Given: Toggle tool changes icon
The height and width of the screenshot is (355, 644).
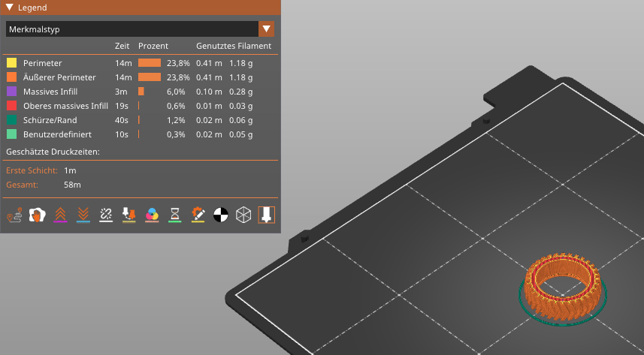Looking at the screenshot, I should pyautogui.click(x=128, y=215).
